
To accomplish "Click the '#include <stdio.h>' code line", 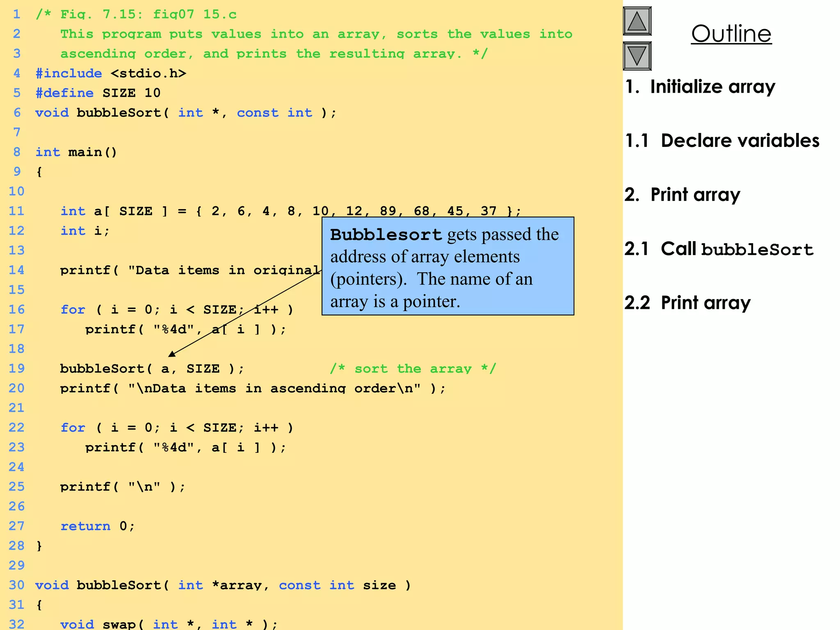I will pyautogui.click(x=111, y=73).
